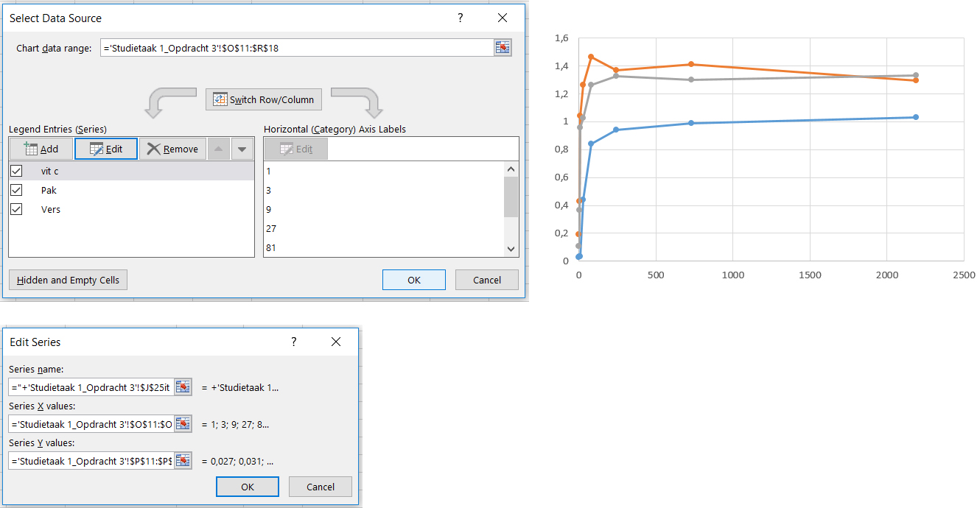Toggle the 'Vers' series checkbox

(x=16, y=209)
